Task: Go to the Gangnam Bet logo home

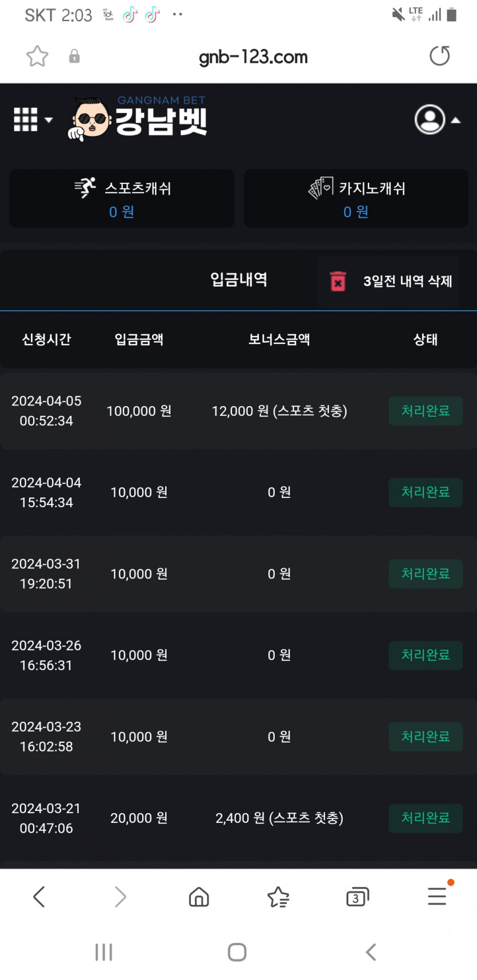Action: pyautogui.click(x=138, y=118)
